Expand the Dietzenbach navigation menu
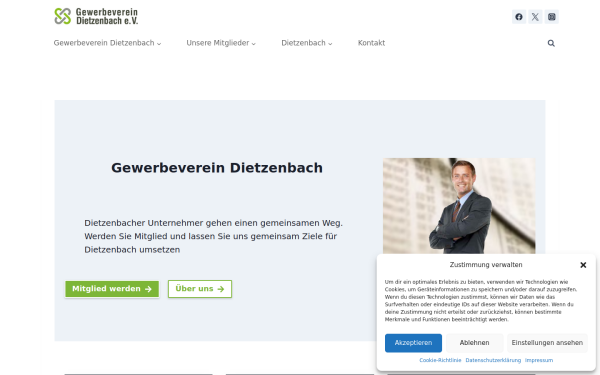The width and height of the screenshot is (600, 375). [x=307, y=43]
